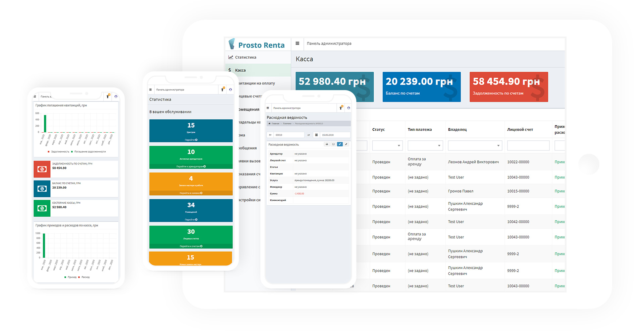
Task: Click the blue 20 239.00 грн balance card
Action: 422,87
